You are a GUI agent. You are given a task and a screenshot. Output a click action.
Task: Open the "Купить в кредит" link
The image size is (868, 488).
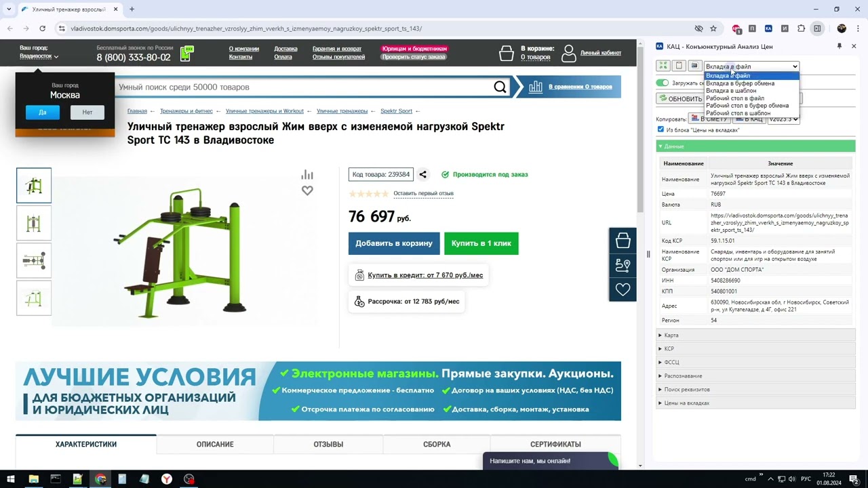[x=425, y=275]
